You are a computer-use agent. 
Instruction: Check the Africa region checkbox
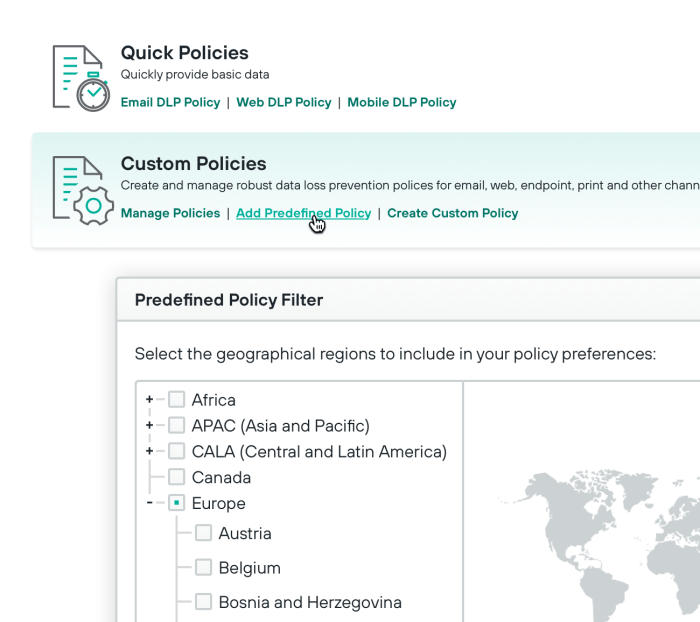pyautogui.click(x=177, y=400)
